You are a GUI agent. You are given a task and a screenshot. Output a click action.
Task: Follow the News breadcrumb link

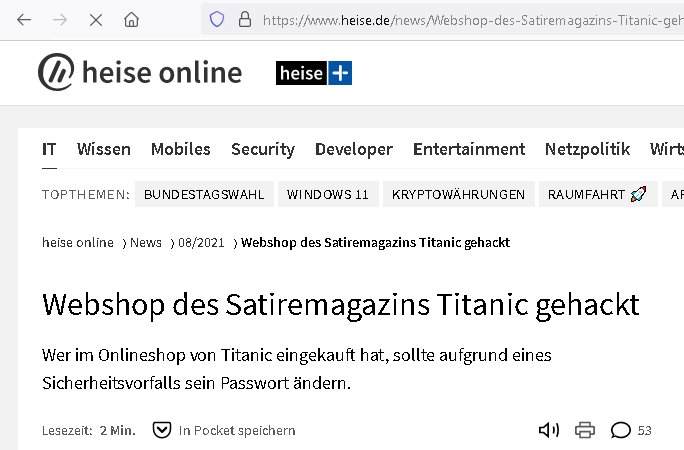(x=145, y=243)
